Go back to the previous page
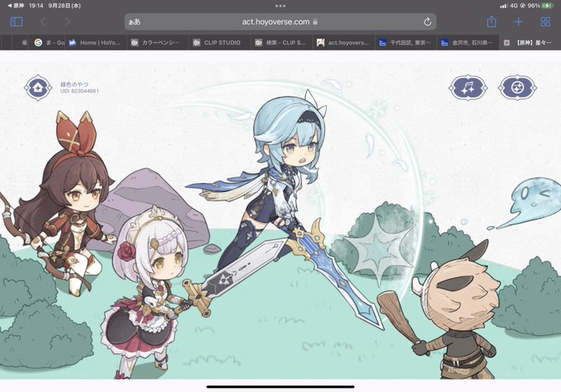The height and width of the screenshot is (392, 561). tap(43, 21)
